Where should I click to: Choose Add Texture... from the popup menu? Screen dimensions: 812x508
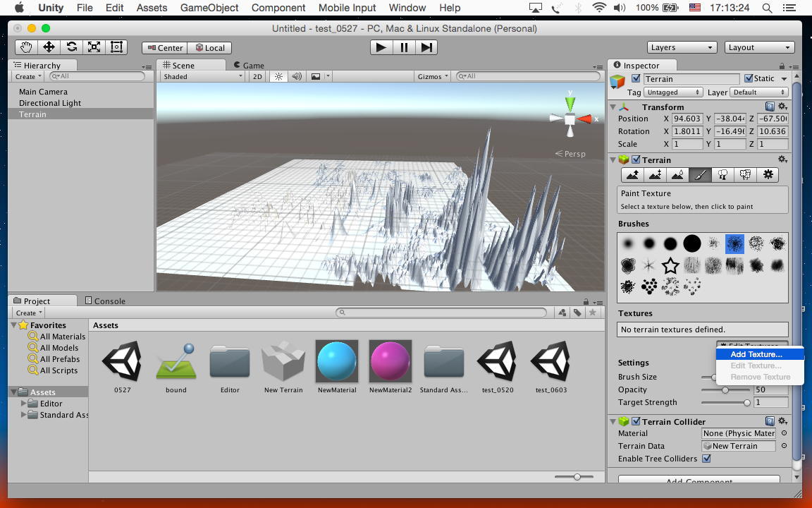click(x=756, y=354)
